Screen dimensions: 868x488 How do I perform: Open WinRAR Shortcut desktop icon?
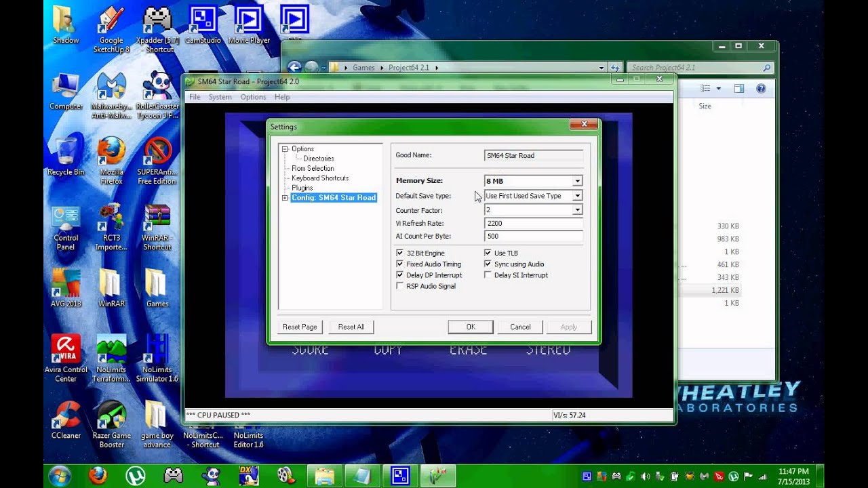pyautogui.click(x=157, y=227)
